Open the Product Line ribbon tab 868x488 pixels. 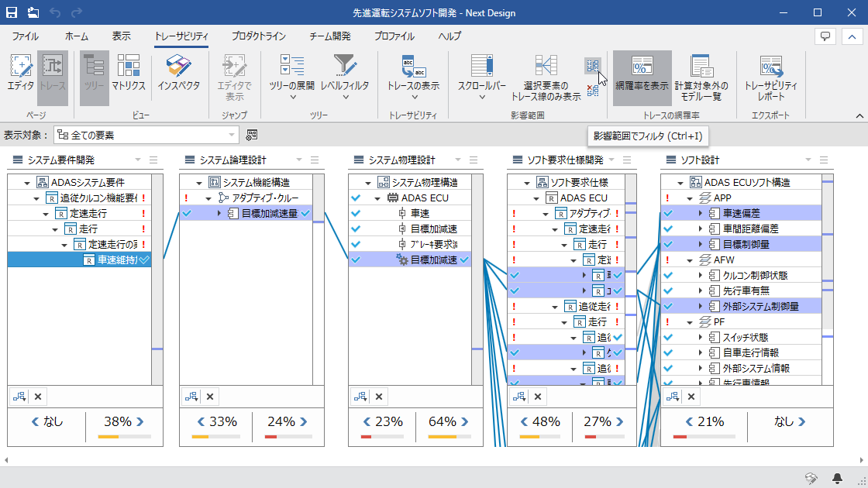point(258,36)
